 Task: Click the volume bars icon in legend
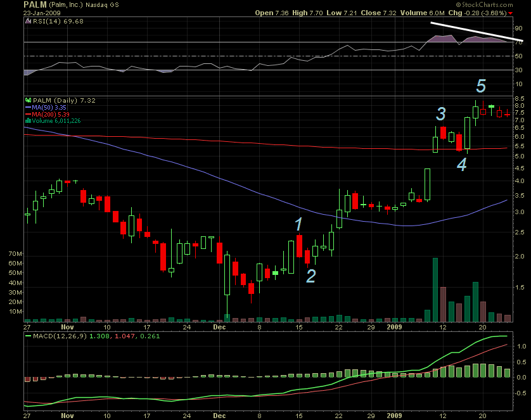tap(29, 121)
